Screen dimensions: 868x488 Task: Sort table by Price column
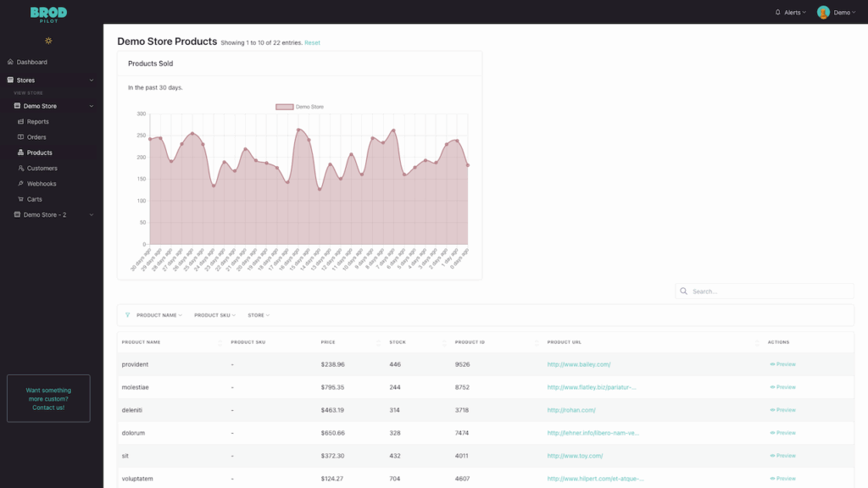coord(348,342)
